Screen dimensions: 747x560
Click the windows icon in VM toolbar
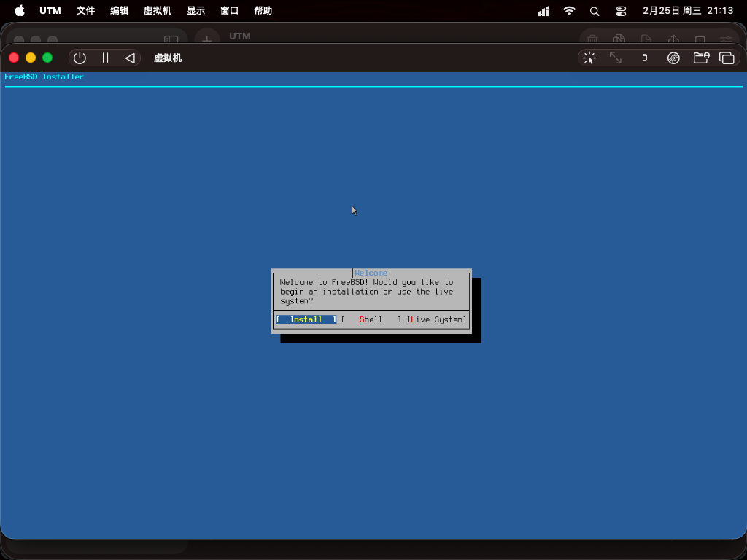(727, 58)
